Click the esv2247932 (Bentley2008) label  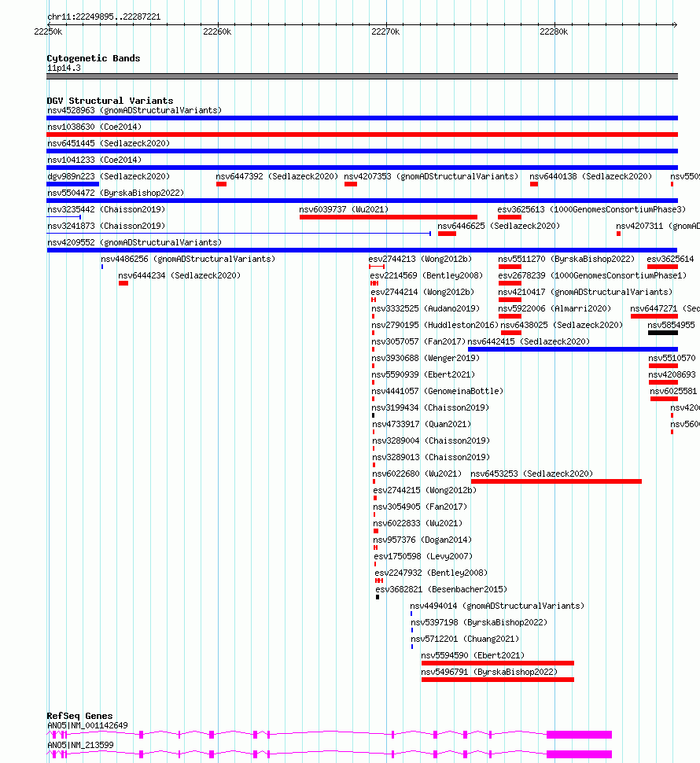(431, 573)
